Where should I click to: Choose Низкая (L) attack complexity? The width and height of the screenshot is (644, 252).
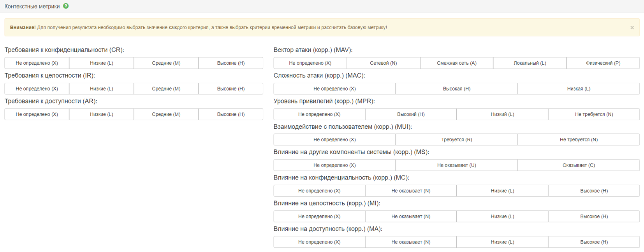579,89
